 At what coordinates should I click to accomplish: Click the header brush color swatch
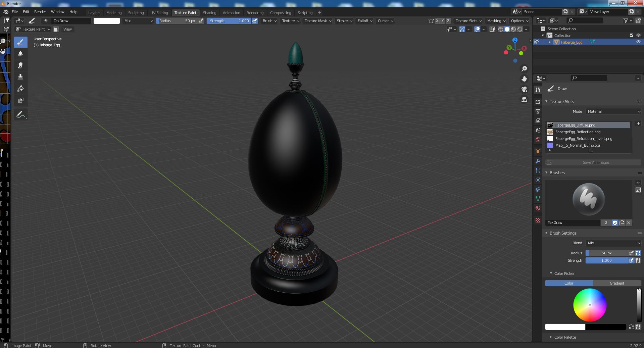point(106,21)
